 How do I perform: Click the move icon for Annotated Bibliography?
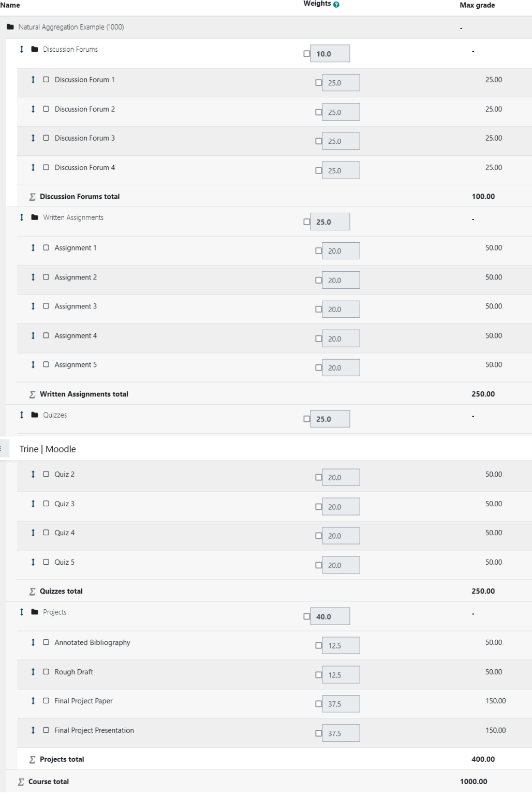[33, 642]
